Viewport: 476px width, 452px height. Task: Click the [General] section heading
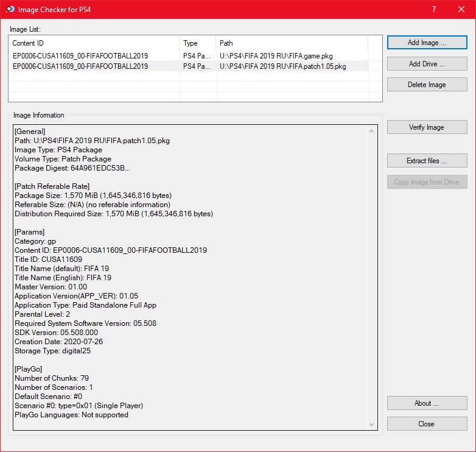pyautogui.click(x=30, y=132)
